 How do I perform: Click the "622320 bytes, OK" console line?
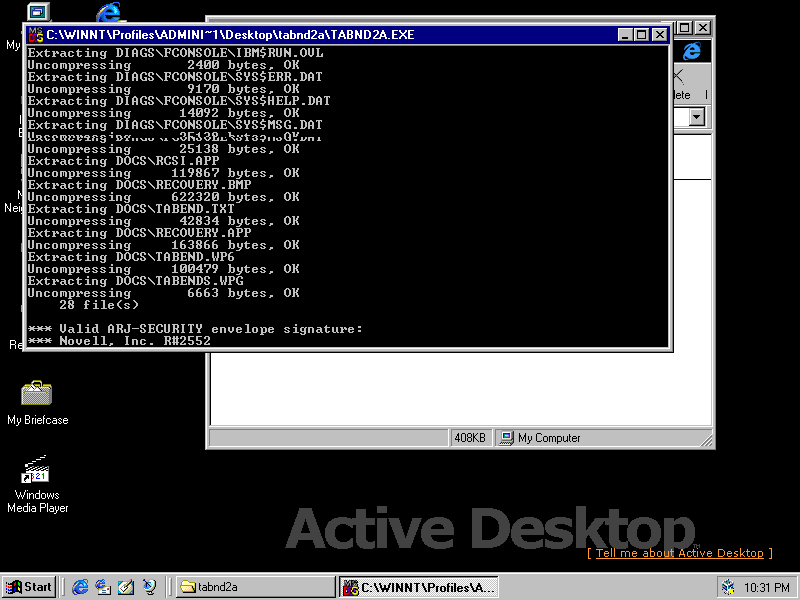pyautogui.click(x=164, y=197)
